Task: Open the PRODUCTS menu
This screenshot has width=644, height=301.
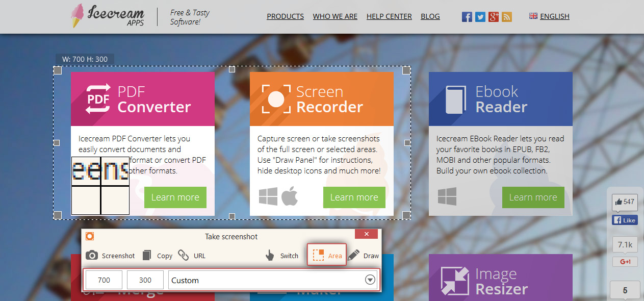Action: pos(286,16)
